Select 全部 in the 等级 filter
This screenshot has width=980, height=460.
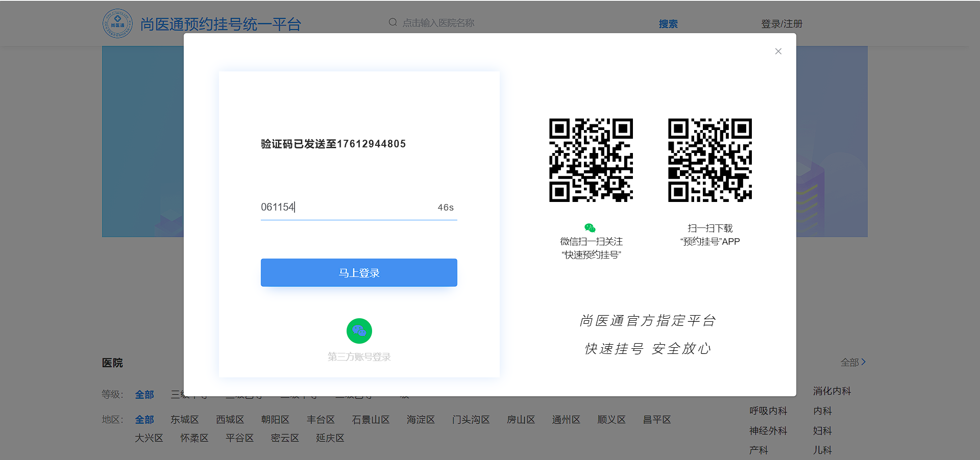(144, 395)
